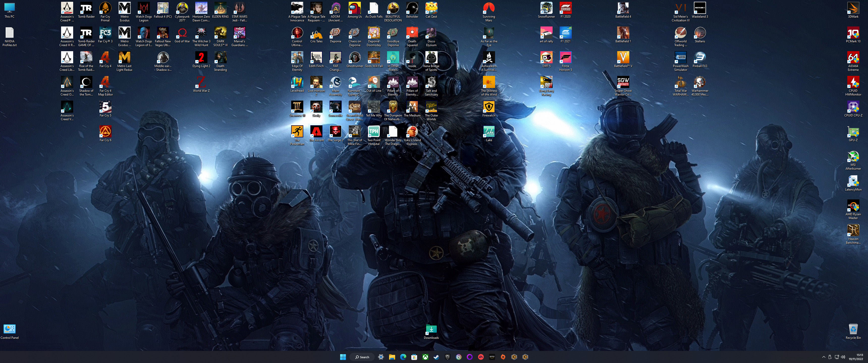The image size is (868, 363).
Task: Select the SnowRunner shortcut
Action: 546,10
